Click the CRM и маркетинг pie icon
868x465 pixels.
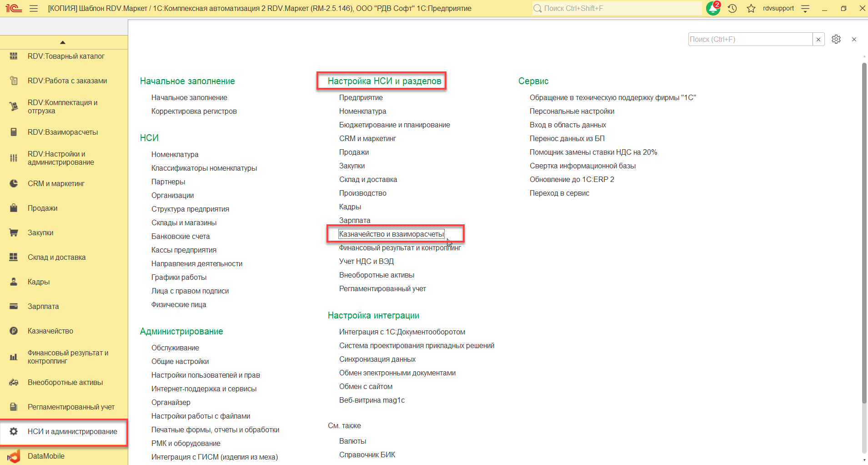point(14,183)
